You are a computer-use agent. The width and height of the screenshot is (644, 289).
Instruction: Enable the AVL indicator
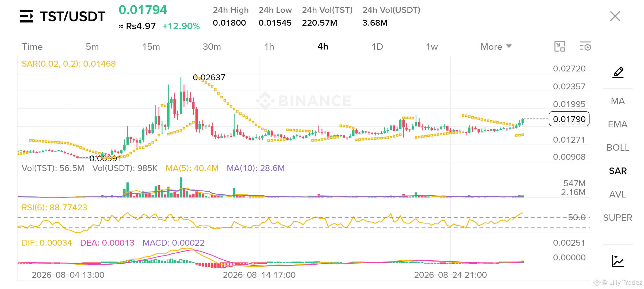(618, 194)
